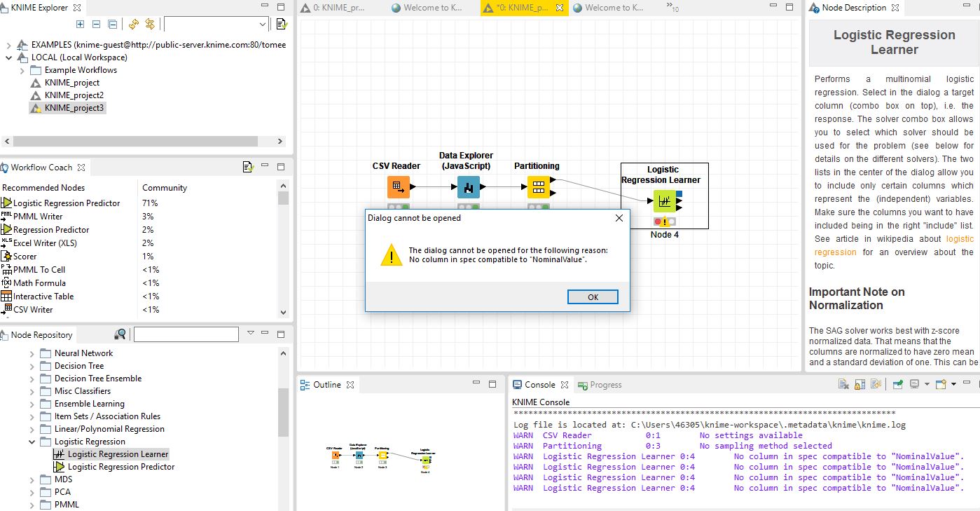The width and height of the screenshot is (980, 511).
Task: Refresh the KNIME Explorer view
Action: pyautogui.click(x=133, y=24)
